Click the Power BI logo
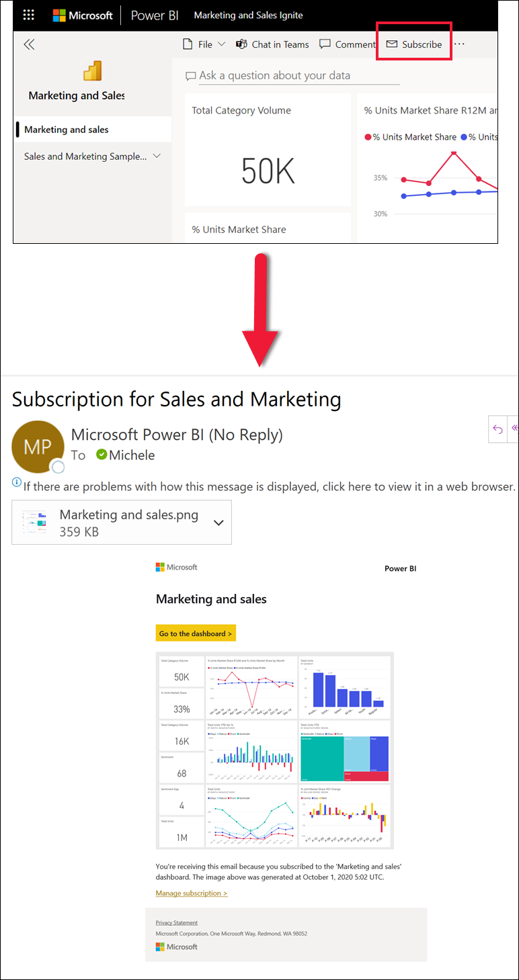519x980 pixels. [x=154, y=14]
